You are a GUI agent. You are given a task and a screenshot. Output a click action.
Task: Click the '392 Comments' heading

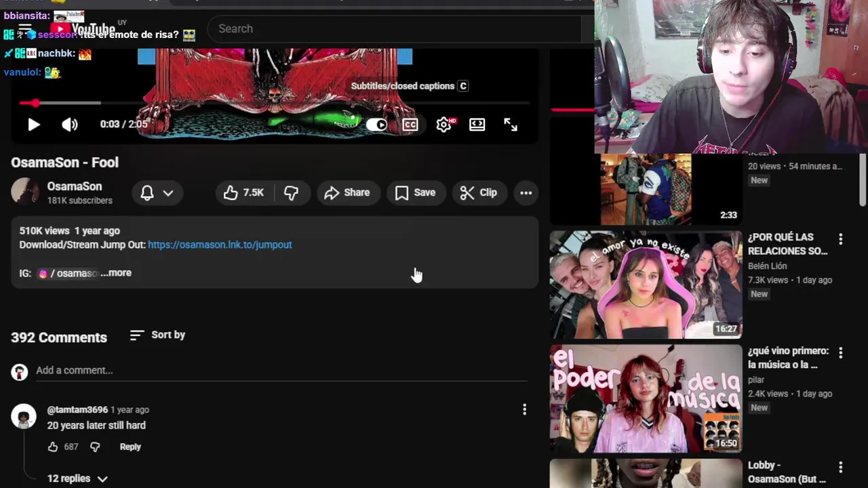pyautogui.click(x=59, y=338)
